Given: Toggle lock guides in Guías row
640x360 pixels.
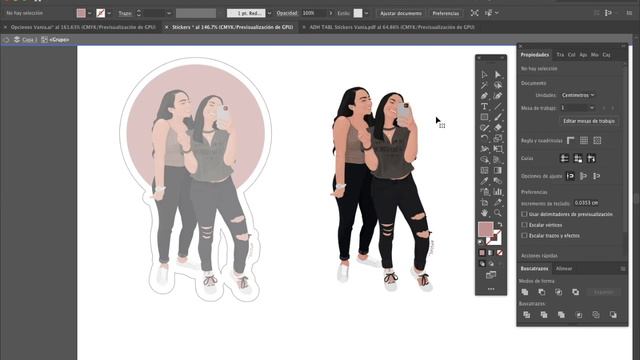Looking at the screenshot, I should pos(578,158).
